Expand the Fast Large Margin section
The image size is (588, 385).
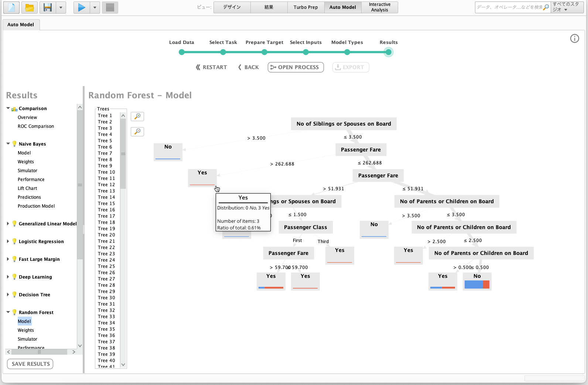click(8, 259)
